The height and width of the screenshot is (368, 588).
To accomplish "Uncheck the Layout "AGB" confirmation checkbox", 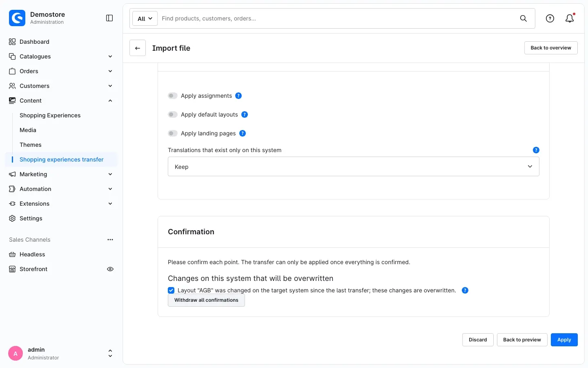I will click(x=171, y=290).
